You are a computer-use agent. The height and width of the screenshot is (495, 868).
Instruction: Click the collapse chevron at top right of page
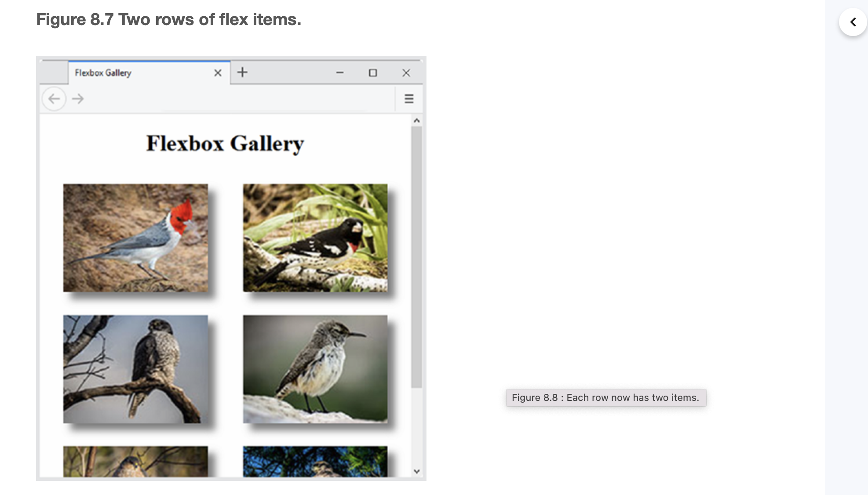point(853,21)
